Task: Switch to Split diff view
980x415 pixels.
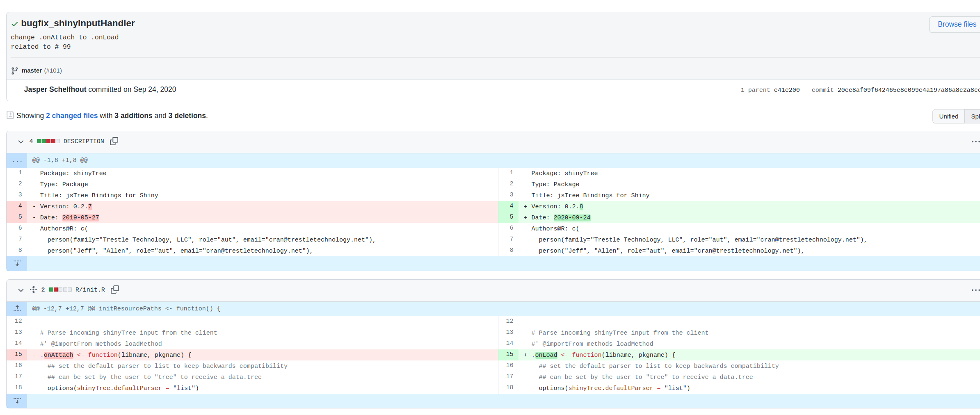Action: pos(975,116)
